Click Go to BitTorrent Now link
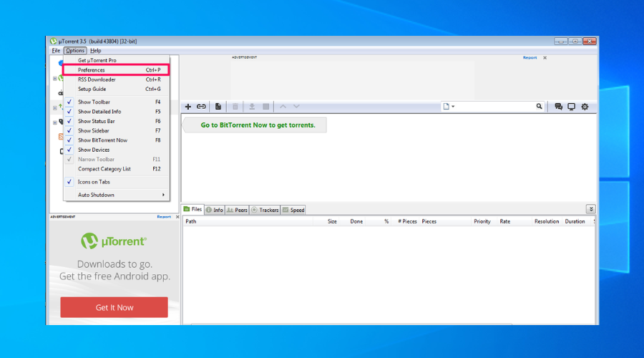This screenshot has height=358, width=644. coord(258,125)
